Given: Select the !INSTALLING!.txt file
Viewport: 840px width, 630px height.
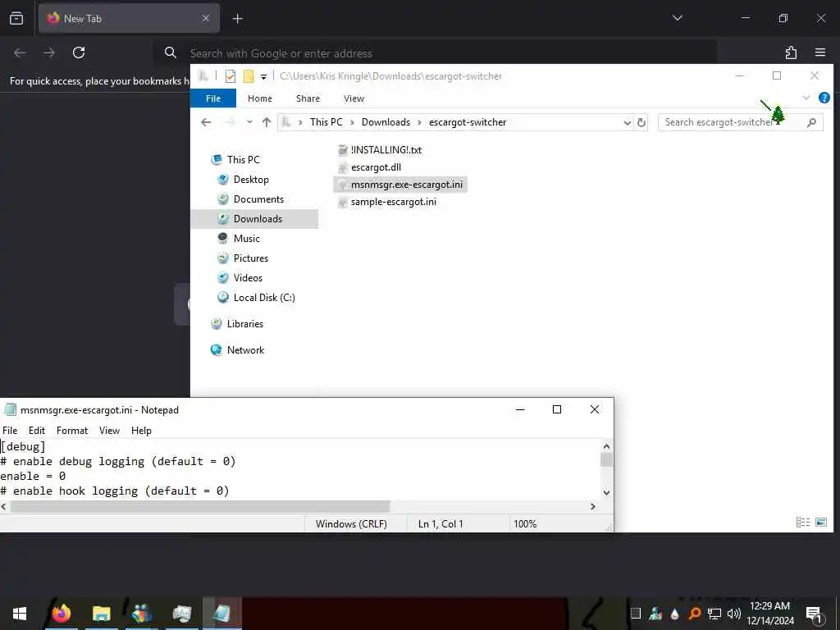Looking at the screenshot, I should (x=386, y=150).
